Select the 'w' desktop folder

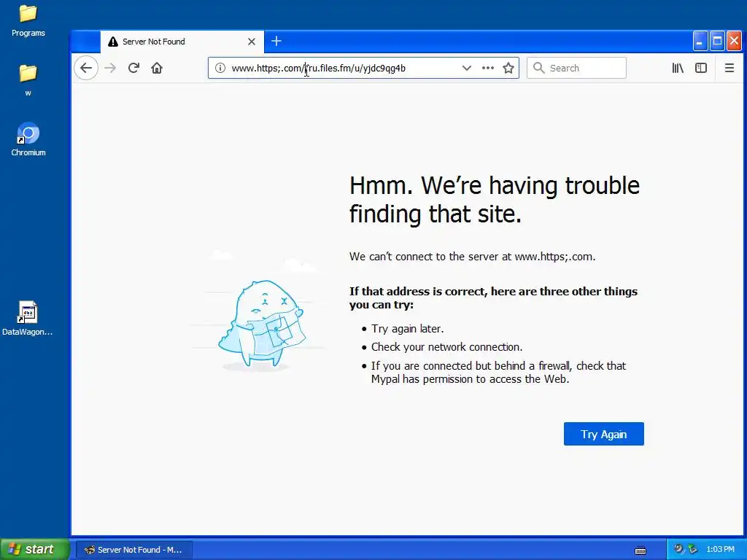pyautogui.click(x=28, y=80)
